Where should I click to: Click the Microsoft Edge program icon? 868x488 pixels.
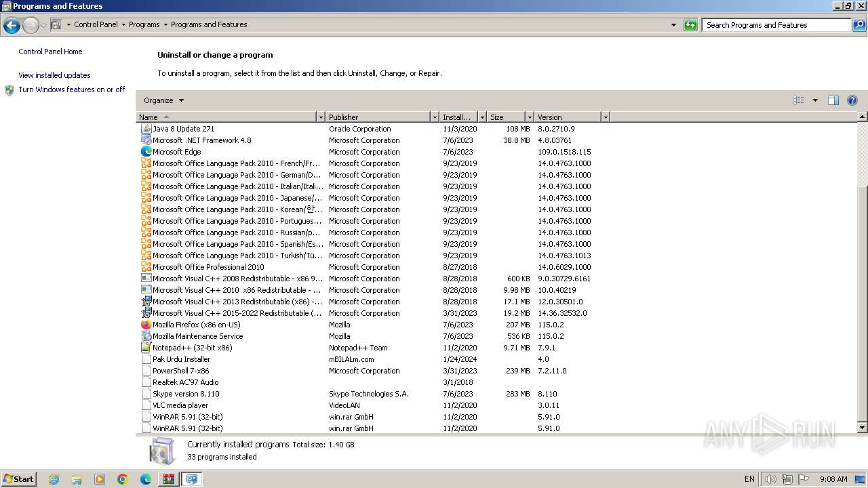pos(146,152)
